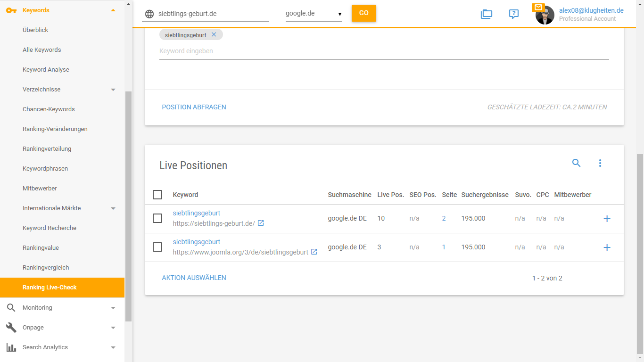Open external link icon next to joomla.org URL
Viewport: 644px width, 362px height.
pos(314,252)
